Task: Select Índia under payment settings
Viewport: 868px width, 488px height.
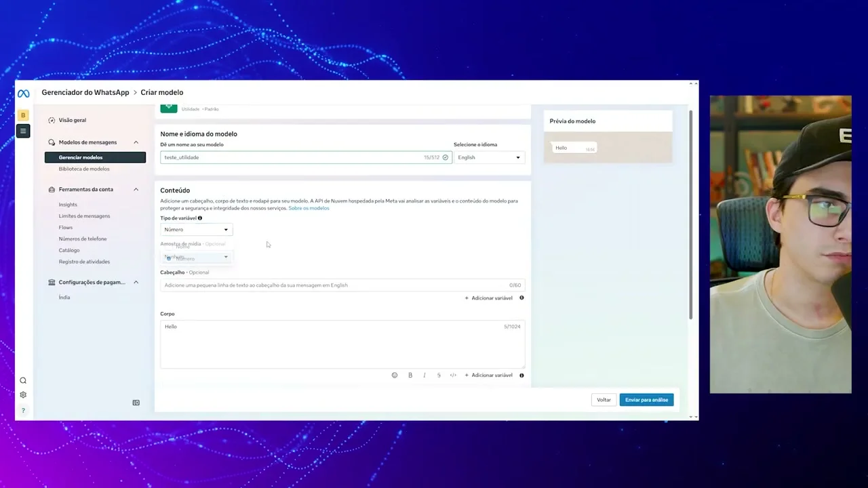Action: click(x=64, y=298)
